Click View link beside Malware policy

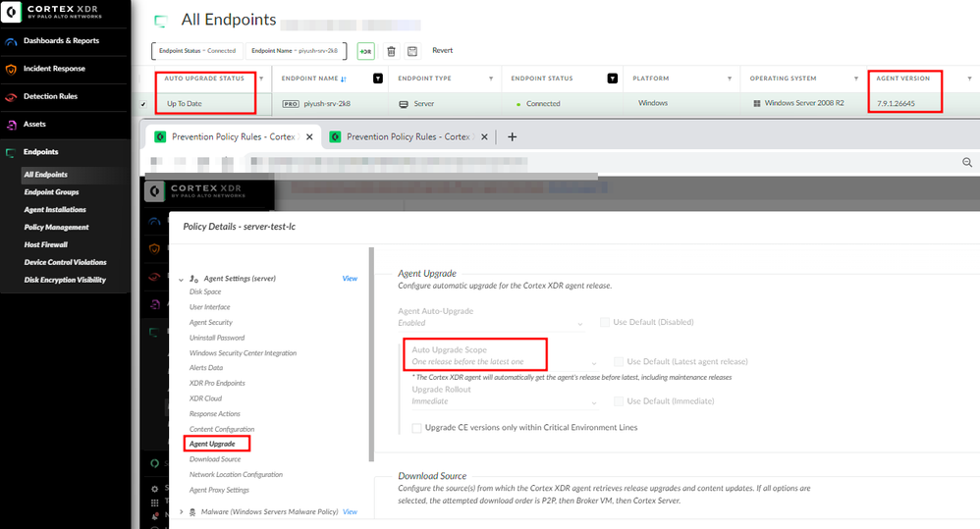[x=350, y=512]
